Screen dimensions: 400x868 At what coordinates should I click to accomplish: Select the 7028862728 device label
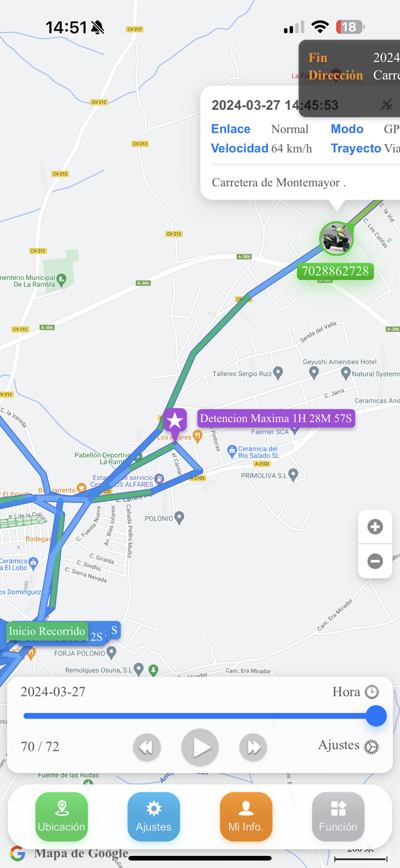[336, 271]
